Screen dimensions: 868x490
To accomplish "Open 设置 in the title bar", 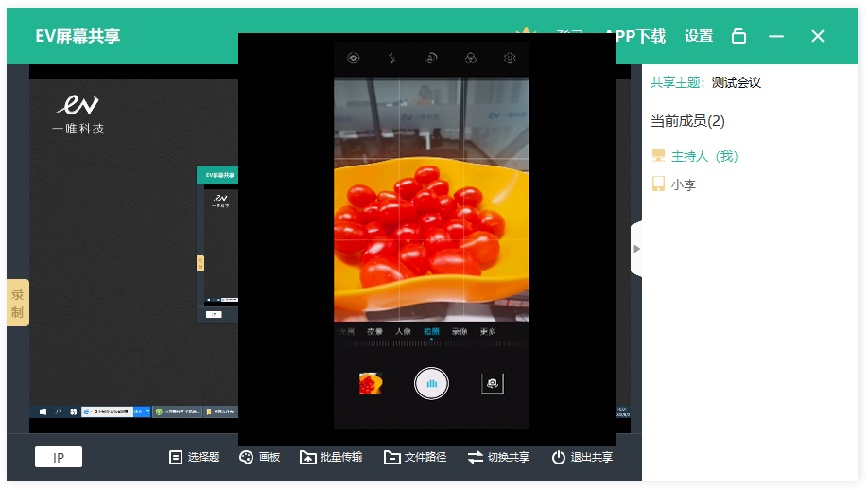I will pyautogui.click(x=699, y=36).
